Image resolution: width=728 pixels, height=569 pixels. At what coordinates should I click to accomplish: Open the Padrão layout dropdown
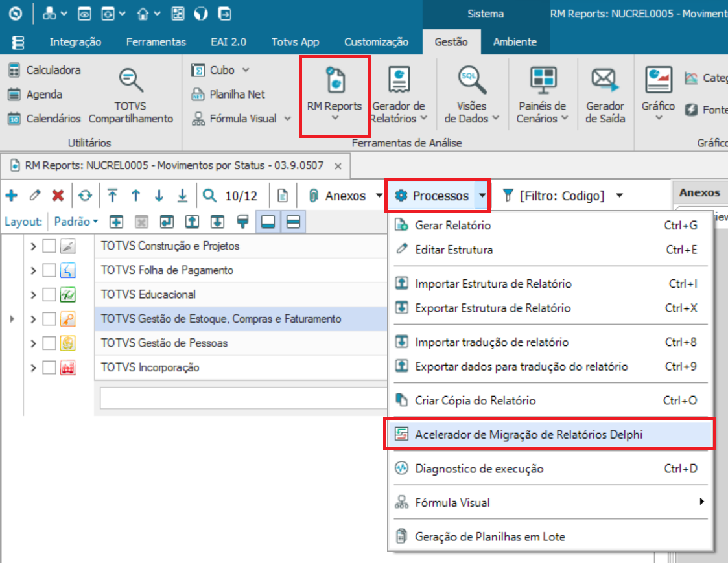click(x=76, y=222)
